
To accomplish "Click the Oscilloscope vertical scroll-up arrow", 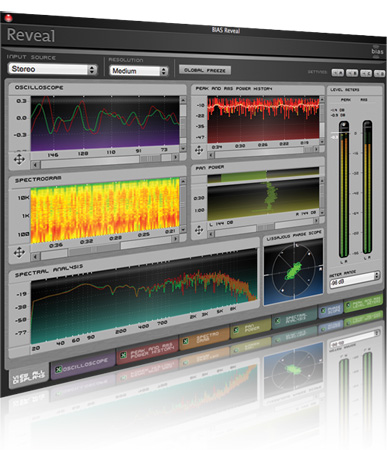I will 183,100.
